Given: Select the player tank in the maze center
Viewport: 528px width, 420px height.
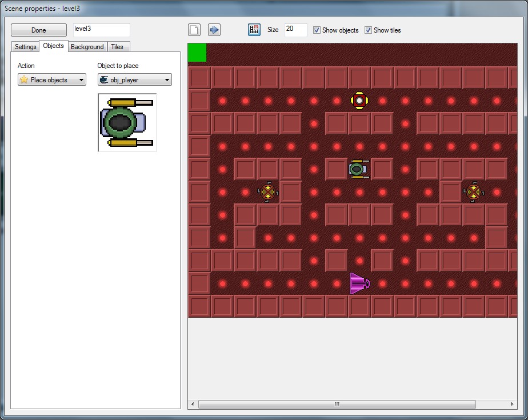Looking at the screenshot, I should tap(358, 169).
